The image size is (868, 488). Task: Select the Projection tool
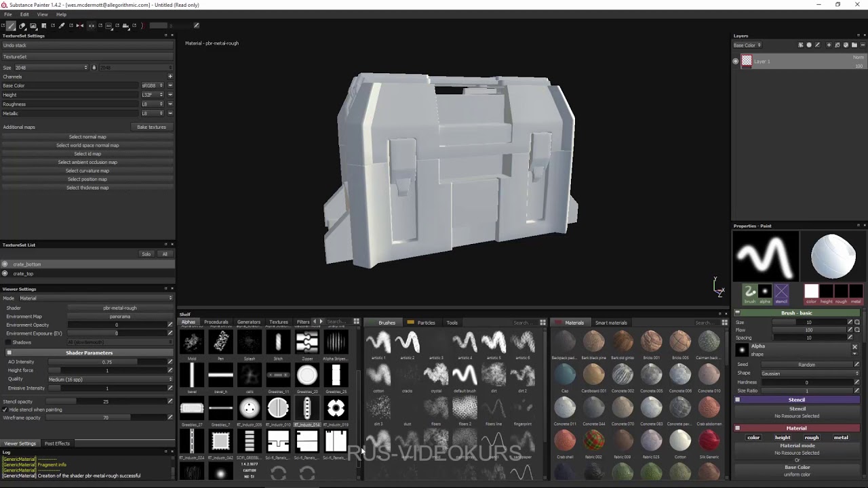point(33,26)
